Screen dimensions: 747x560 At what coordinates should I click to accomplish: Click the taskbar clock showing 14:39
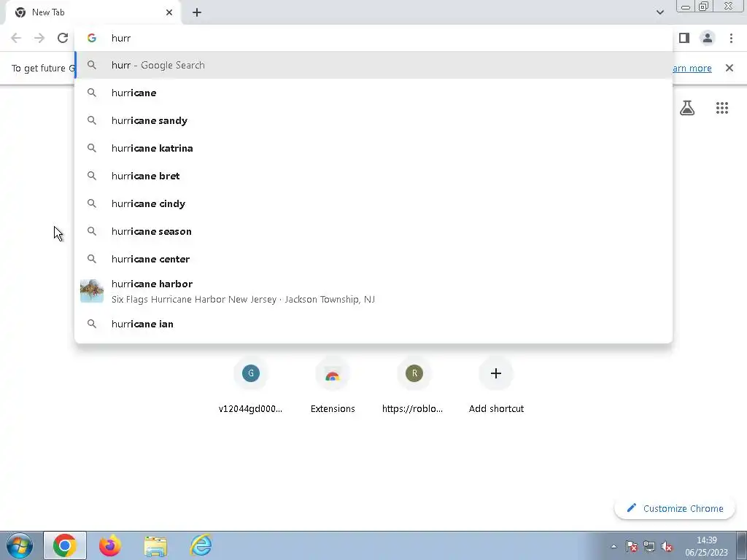(706, 546)
